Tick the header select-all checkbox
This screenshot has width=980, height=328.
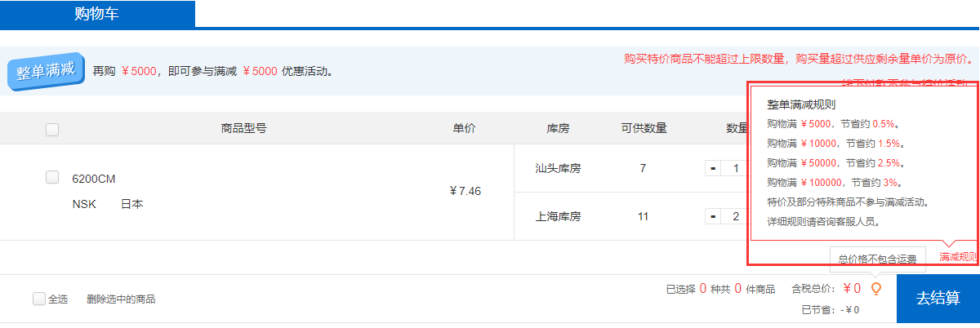(52, 129)
